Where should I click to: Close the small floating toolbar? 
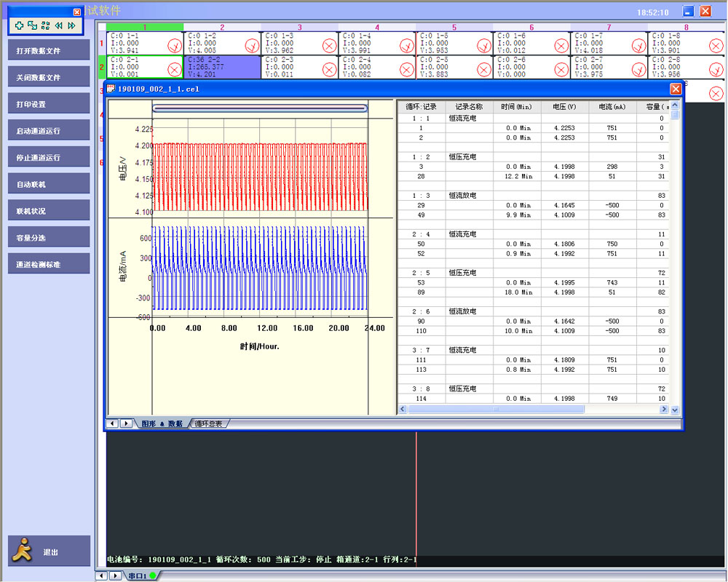tap(77, 12)
